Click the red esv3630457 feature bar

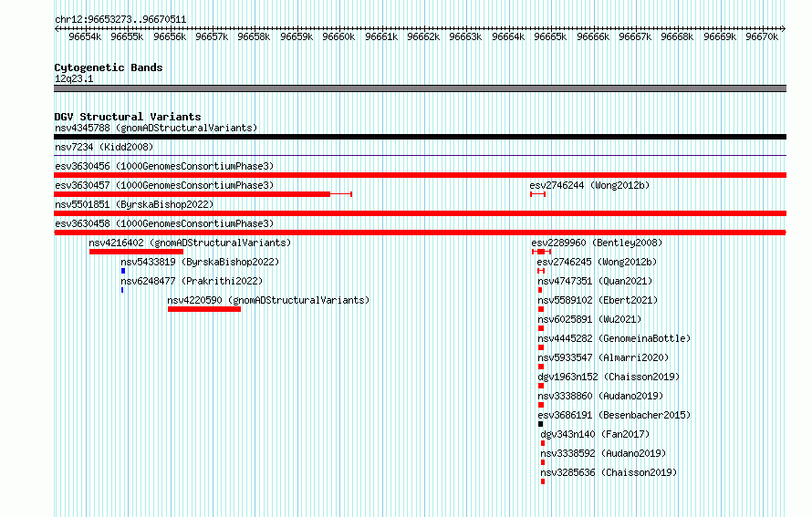(203, 194)
